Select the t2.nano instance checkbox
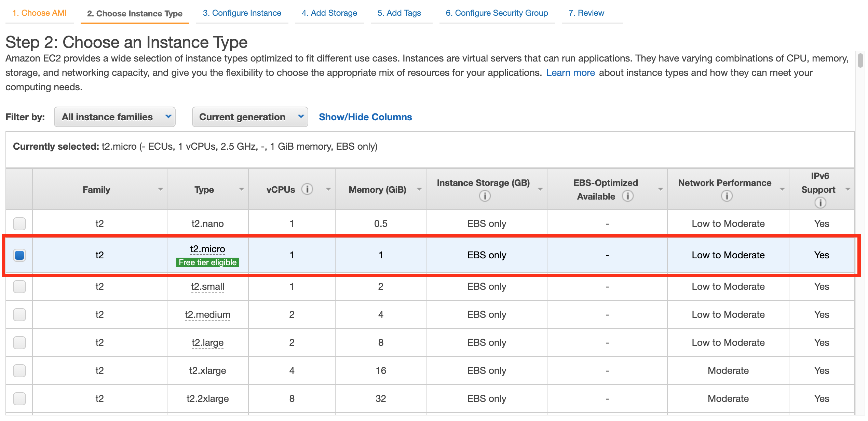 (x=19, y=224)
